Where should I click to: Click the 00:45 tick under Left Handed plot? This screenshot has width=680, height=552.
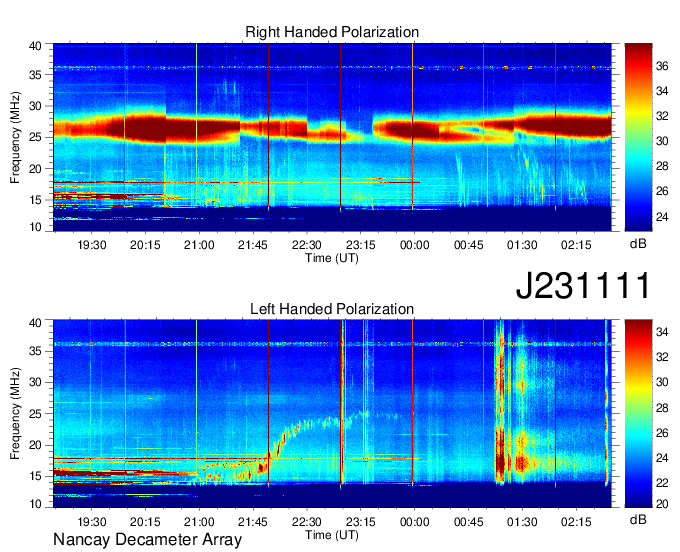tap(468, 522)
